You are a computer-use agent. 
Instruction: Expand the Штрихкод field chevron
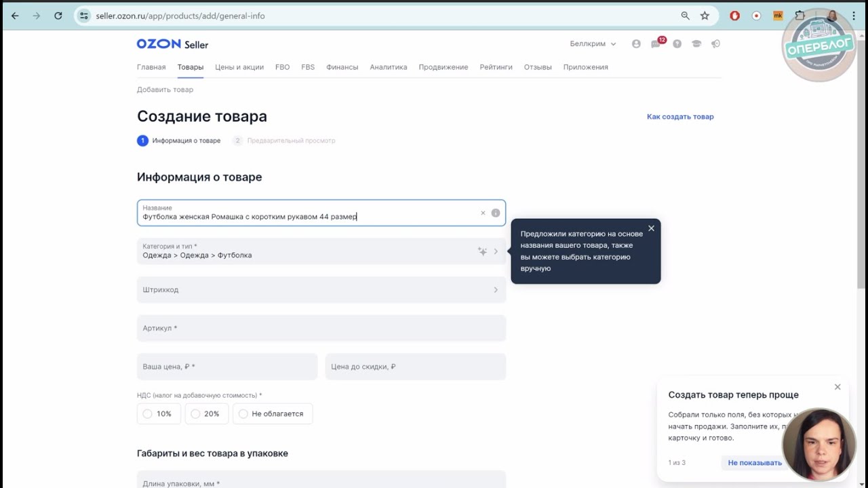[x=496, y=290]
